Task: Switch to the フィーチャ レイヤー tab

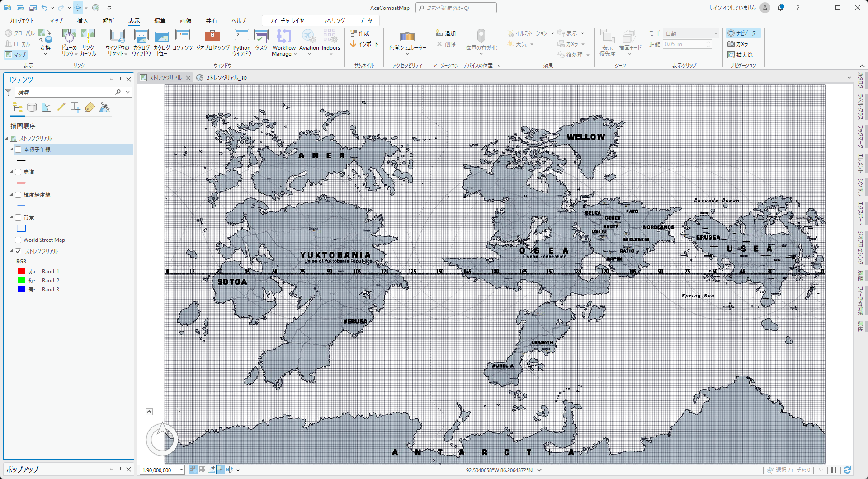Action: 288,21
